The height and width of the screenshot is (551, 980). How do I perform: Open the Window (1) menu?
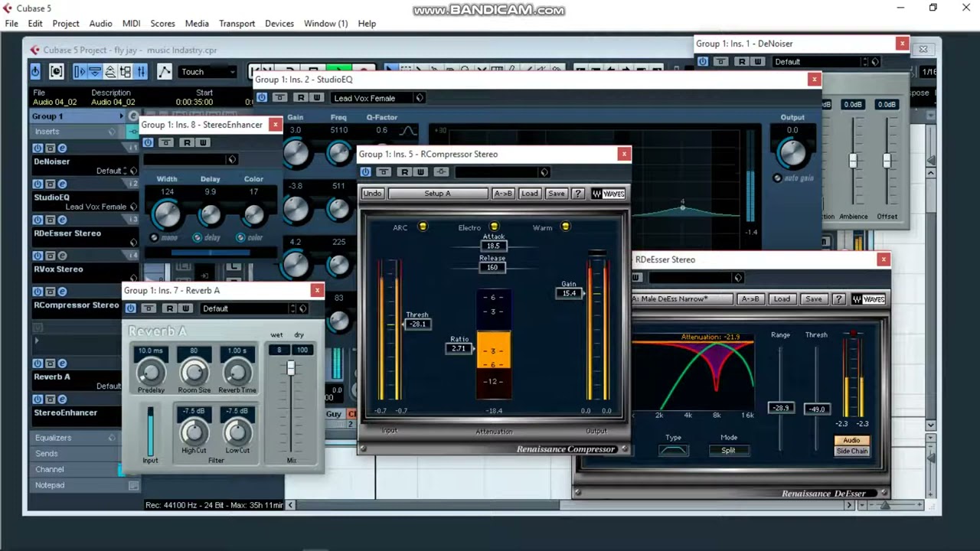coord(325,24)
